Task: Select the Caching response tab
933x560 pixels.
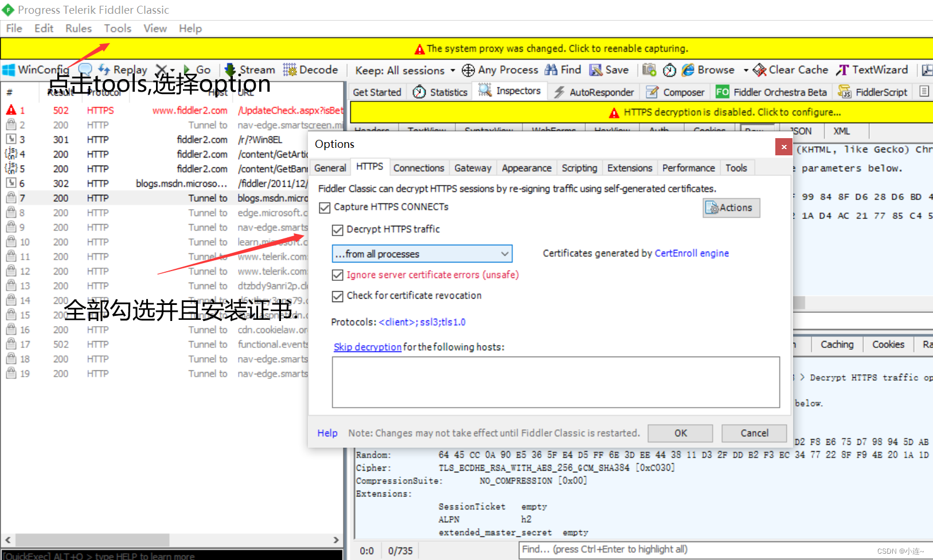Action: 837,344
